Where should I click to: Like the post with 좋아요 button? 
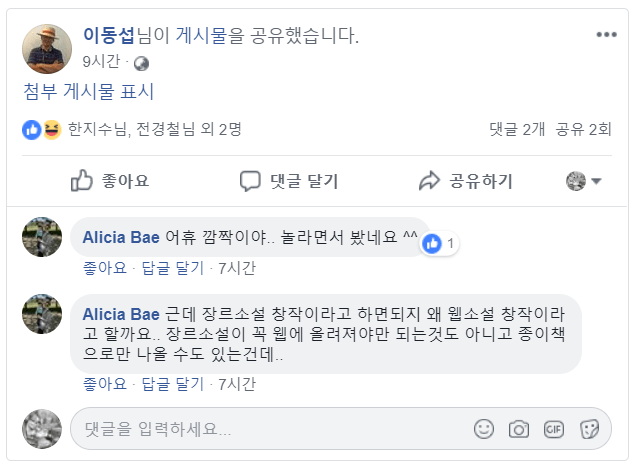click(x=110, y=181)
